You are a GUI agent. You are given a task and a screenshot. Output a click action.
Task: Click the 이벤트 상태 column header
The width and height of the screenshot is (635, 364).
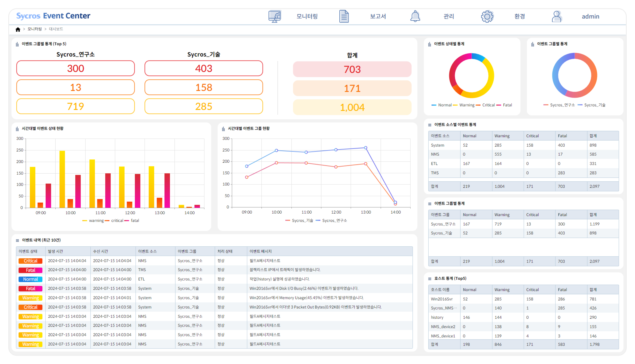pyautogui.click(x=28, y=251)
